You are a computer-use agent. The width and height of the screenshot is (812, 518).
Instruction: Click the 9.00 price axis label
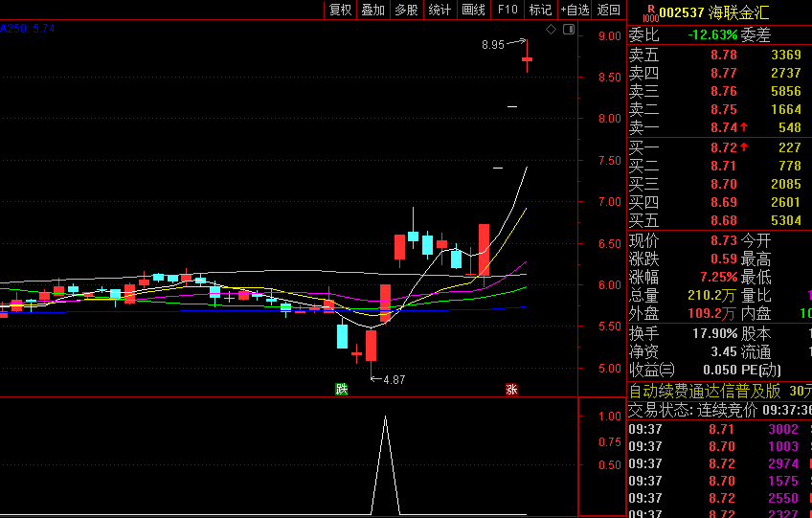(x=610, y=36)
